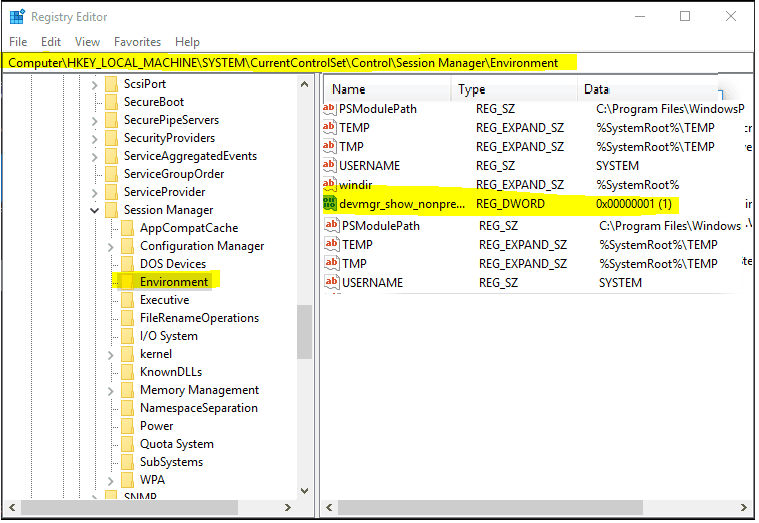Click the ScsiPort folder icon

click(111, 84)
